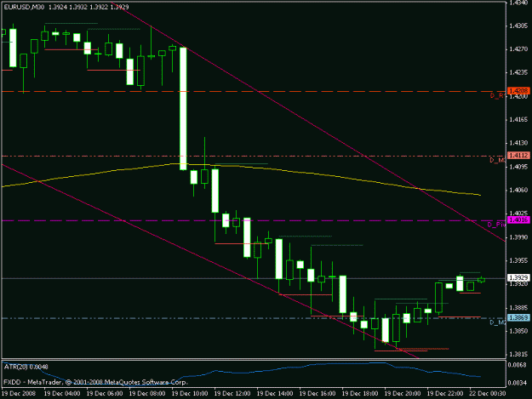
Task: Click the 19 Dec 04:00 time label
Action: [x=62, y=394]
